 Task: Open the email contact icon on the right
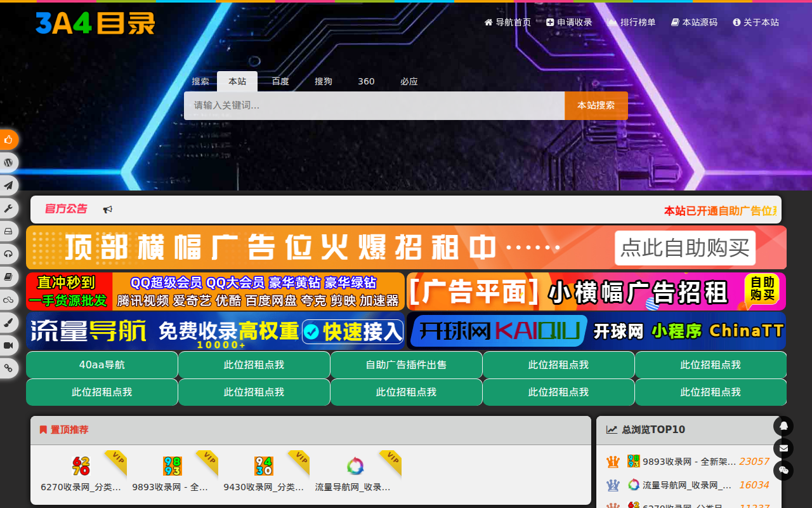click(x=783, y=449)
